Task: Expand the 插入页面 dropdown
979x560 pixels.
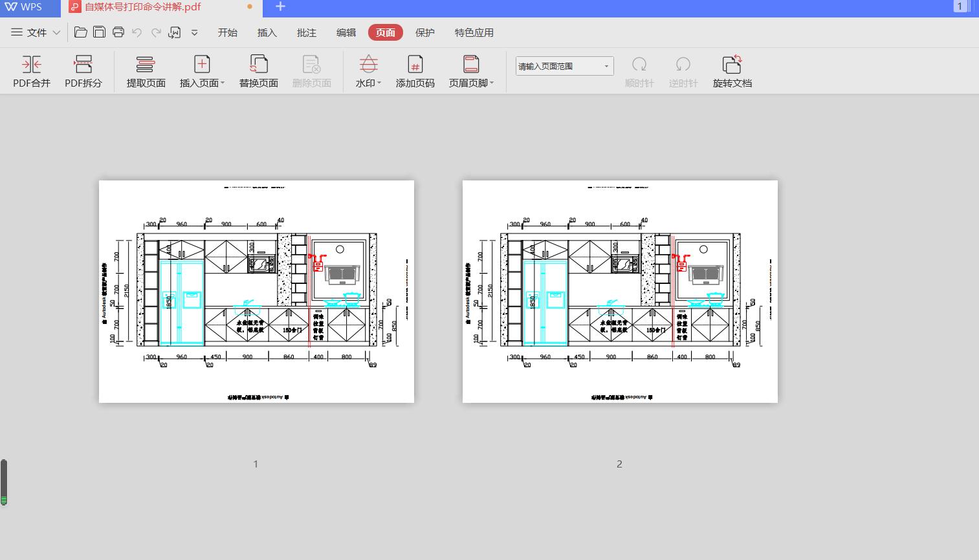Action: [223, 83]
